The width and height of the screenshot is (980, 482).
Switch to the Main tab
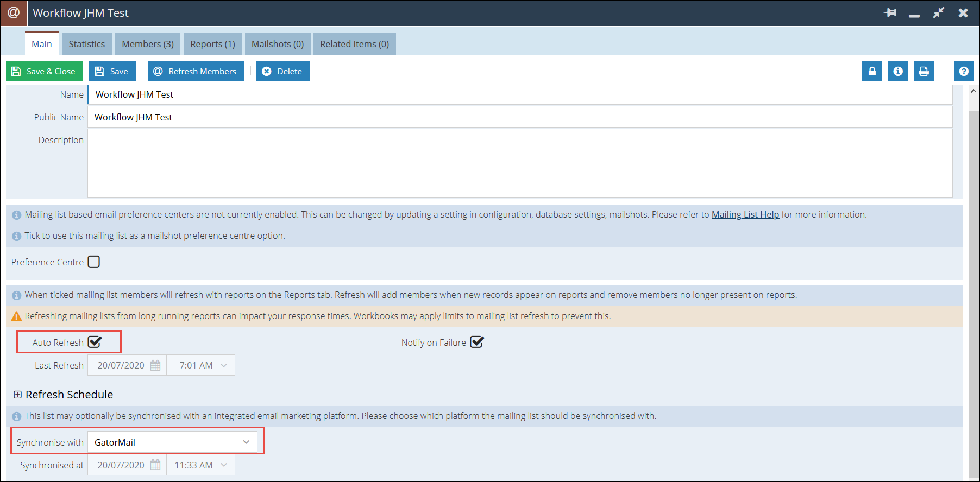click(x=42, y=44)
